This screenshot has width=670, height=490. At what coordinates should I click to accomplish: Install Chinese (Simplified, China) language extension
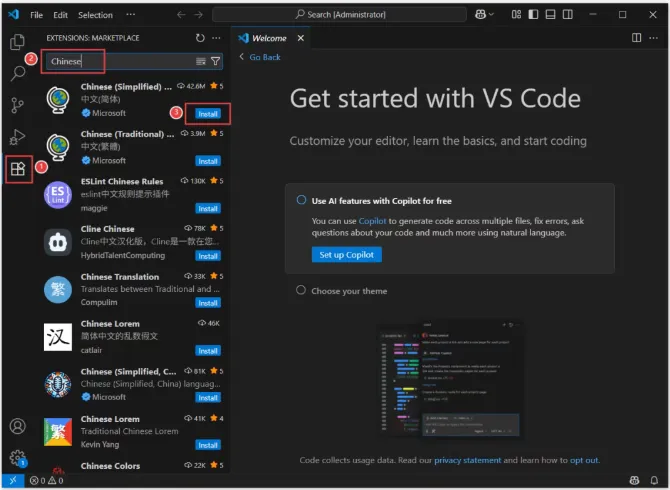pyautogui.click(x=208, y=398)
